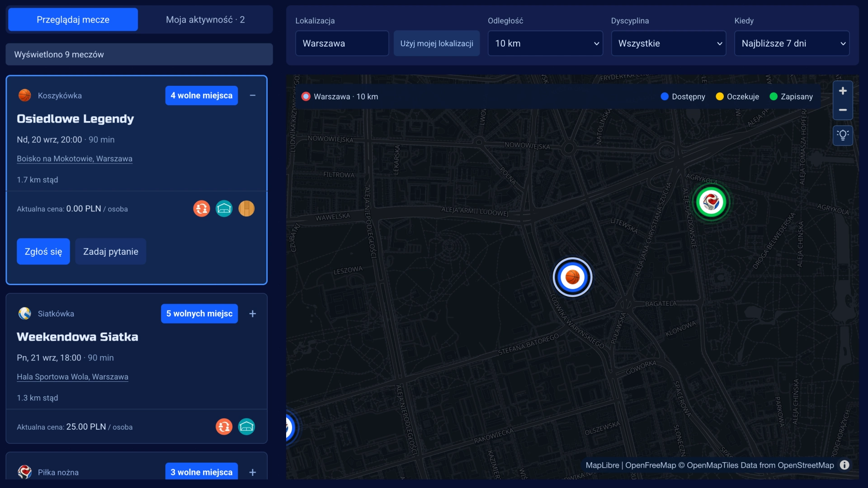Click the Zapisany legend entry
Viewport: 868px width, 488px height.
(x=791, y=96)
